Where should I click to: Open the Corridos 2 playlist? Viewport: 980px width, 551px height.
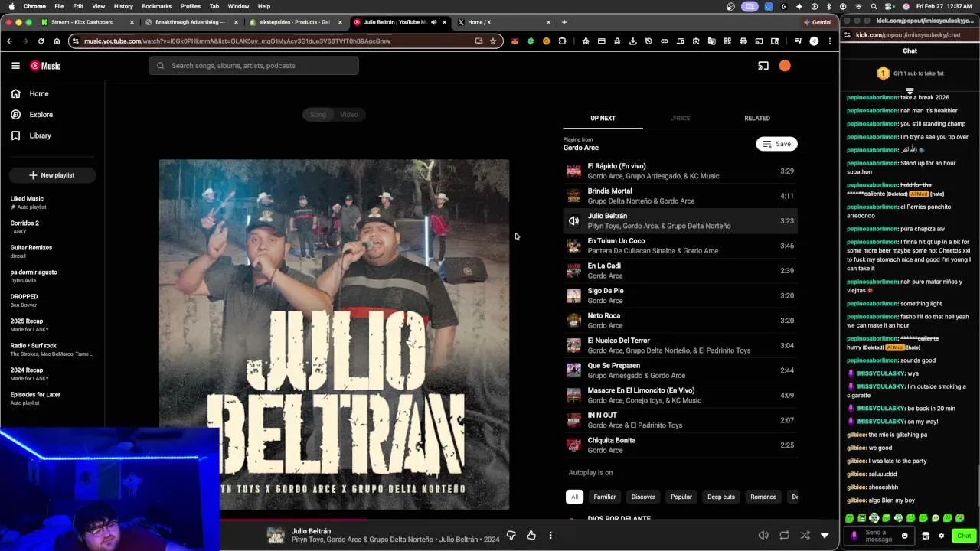click(52, 227)
